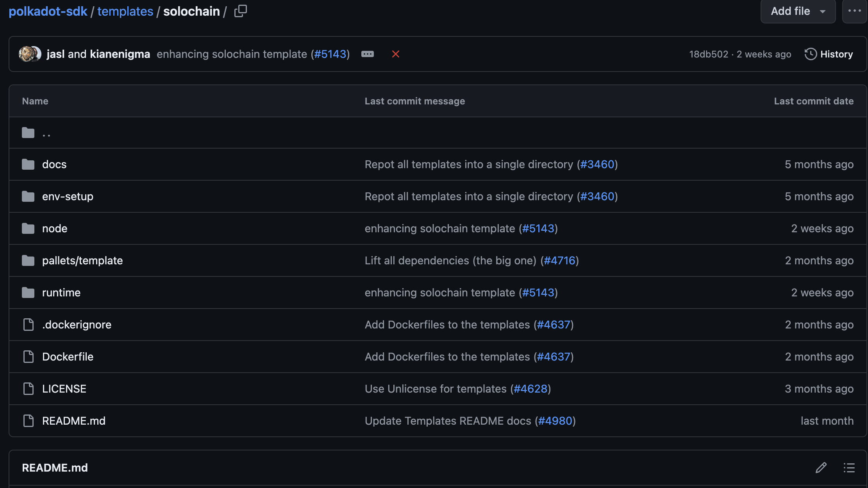Open the jasl author profile
The image size is (868, 488).
pos(55,54)
